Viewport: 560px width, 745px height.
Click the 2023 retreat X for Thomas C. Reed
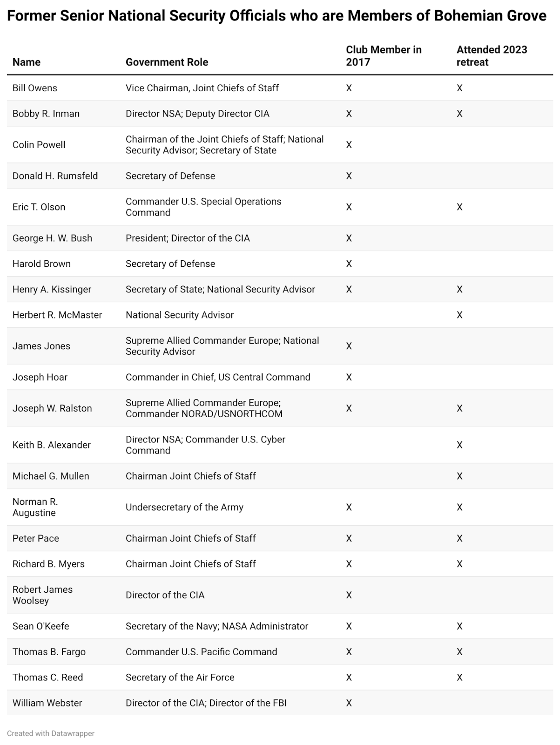point(459,677)
